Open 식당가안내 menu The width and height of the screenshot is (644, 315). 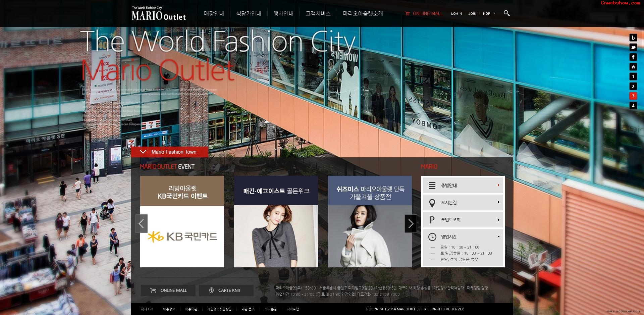tap(249, 14)
